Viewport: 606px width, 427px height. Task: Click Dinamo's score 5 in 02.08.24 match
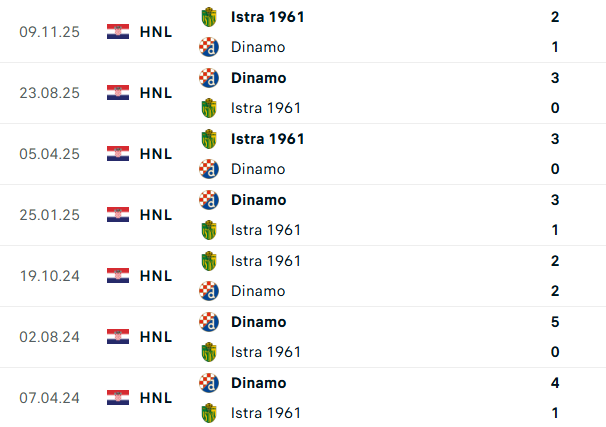554,322
